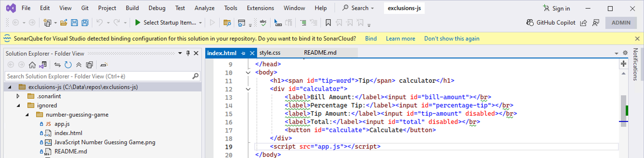Switch to the style.css tab

[x=270, y=53]
